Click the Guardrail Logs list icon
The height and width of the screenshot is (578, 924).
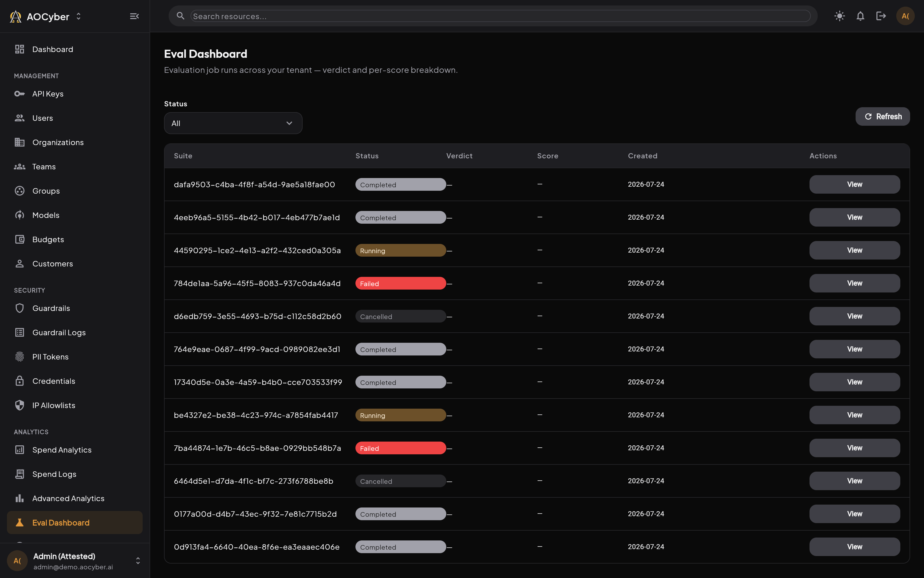pyautogui.click(x=19, y=333)
